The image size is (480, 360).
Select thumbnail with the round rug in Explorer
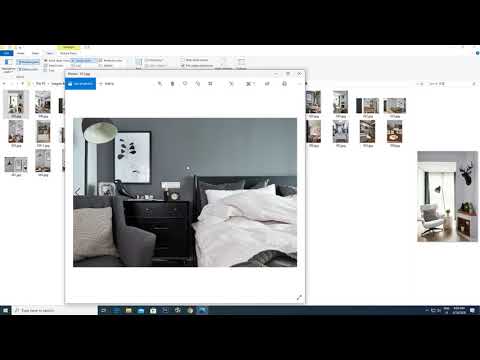395,133
